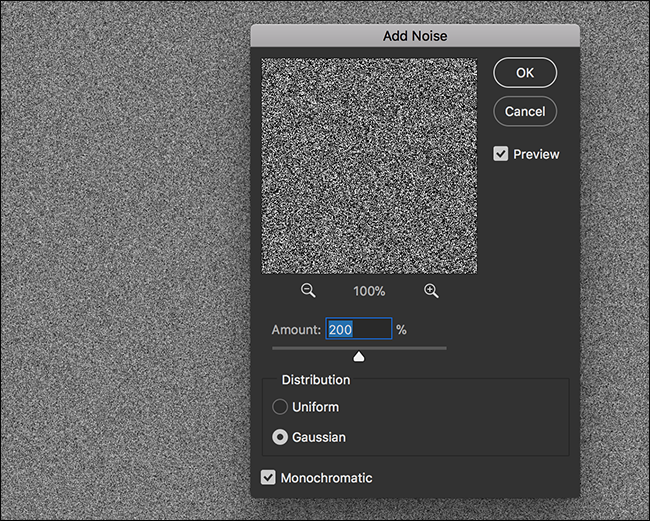Click the Preview label text
Viewport: 650px width, 521px height.
point(536,154)
